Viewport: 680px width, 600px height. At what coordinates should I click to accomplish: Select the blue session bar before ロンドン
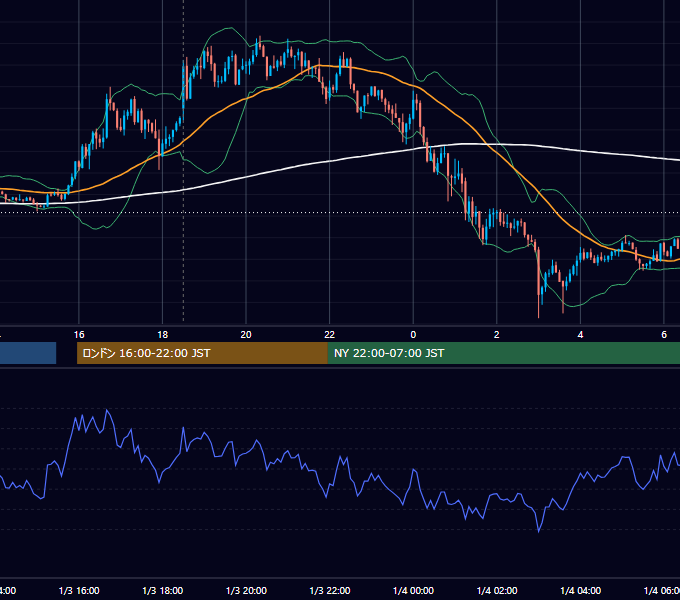point(28,353)
